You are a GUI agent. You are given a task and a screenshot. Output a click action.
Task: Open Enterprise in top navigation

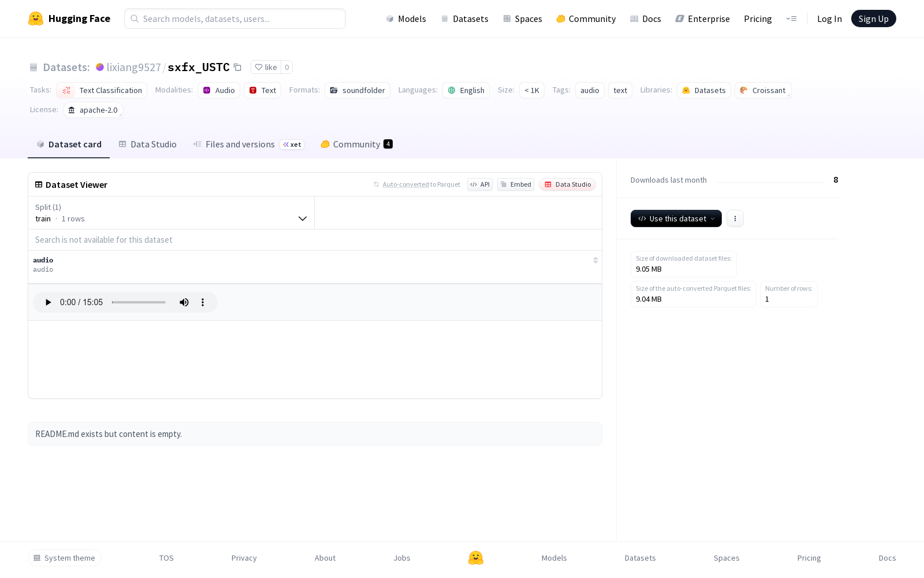703,18
